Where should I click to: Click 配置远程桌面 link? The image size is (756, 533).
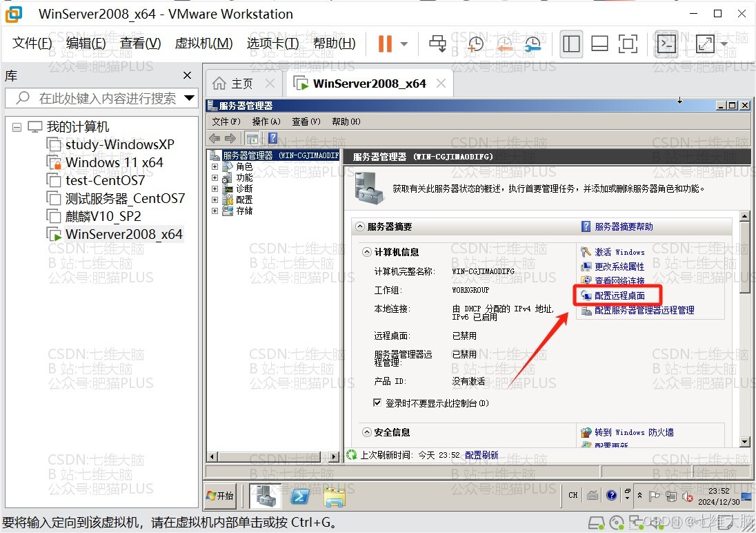point(619,295)
